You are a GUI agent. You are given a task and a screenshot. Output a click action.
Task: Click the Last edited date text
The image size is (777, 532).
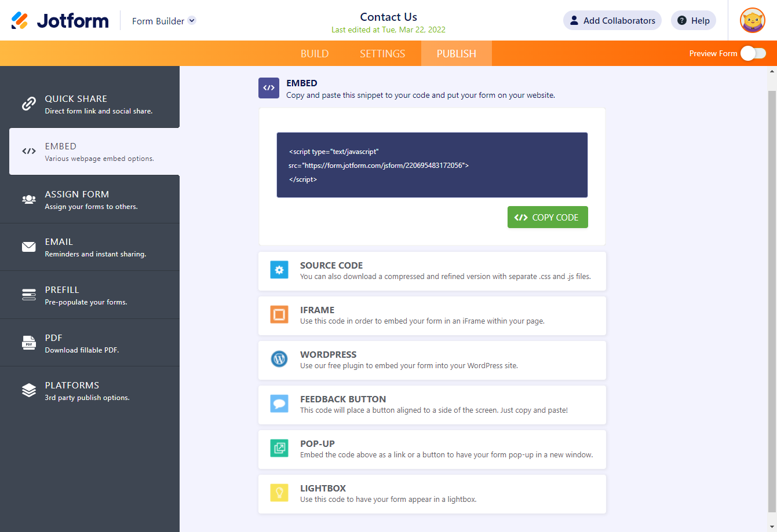pyautogui.click(x=388, y=30)
